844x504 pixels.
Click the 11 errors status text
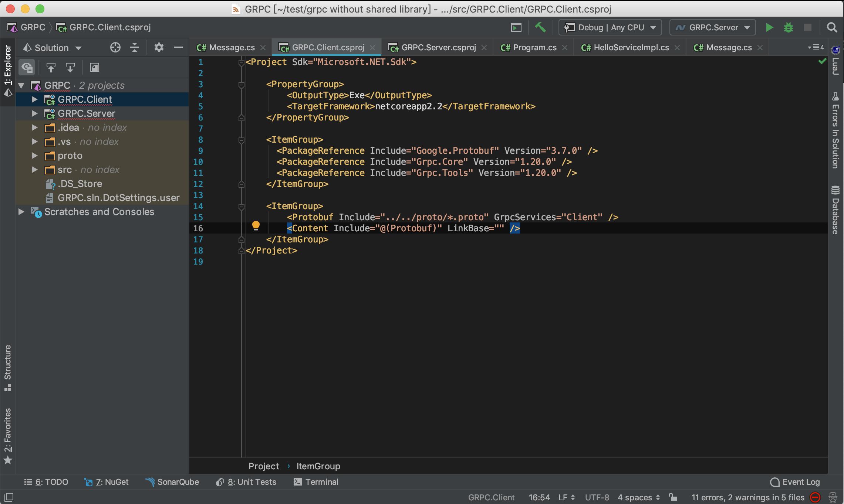(x=748, y=497)
